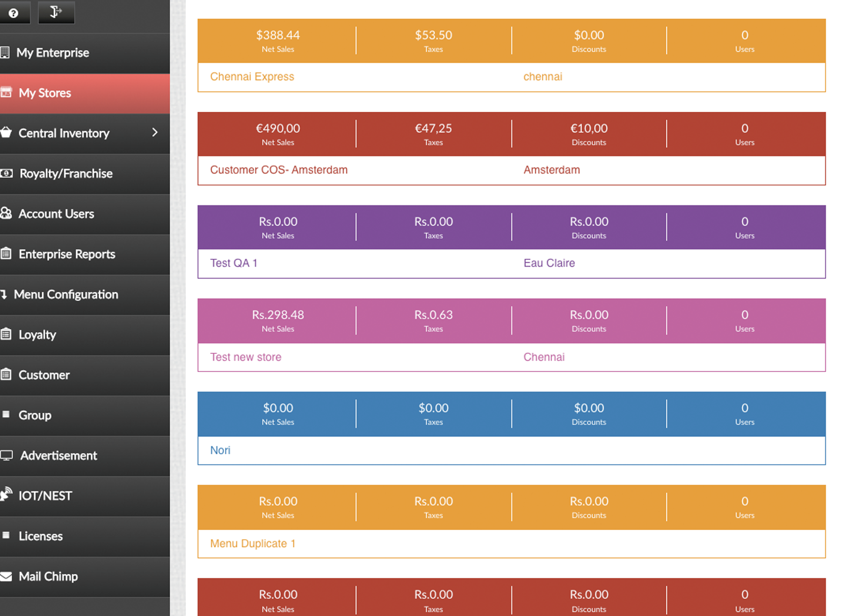Image resolution: width=842 pixels, height=616 pixels.
Task: Click the Enterprise Reports document icon
Action: coord(6,254)
